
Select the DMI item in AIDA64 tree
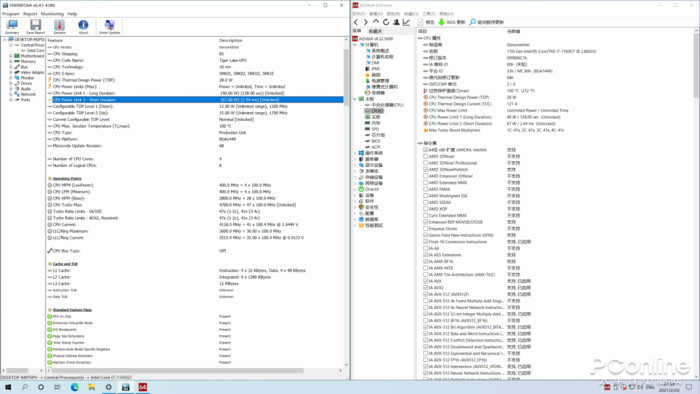(x=375, y=63)
